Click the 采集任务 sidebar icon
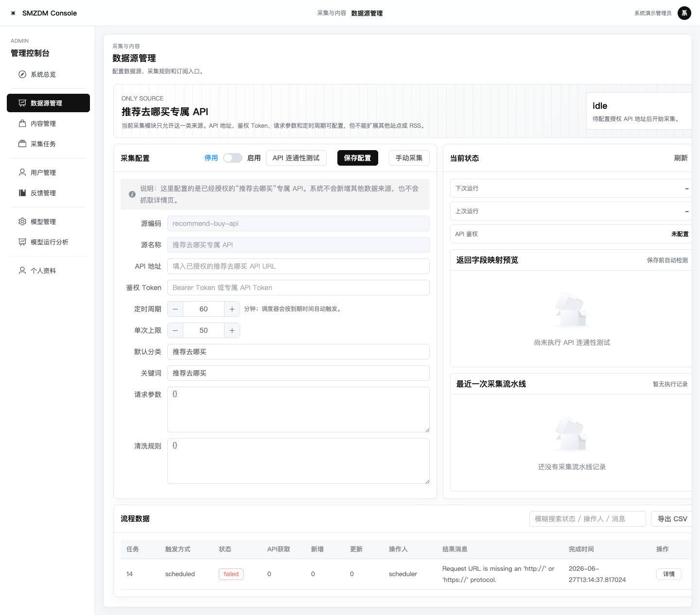 click(x=22, y=144)
